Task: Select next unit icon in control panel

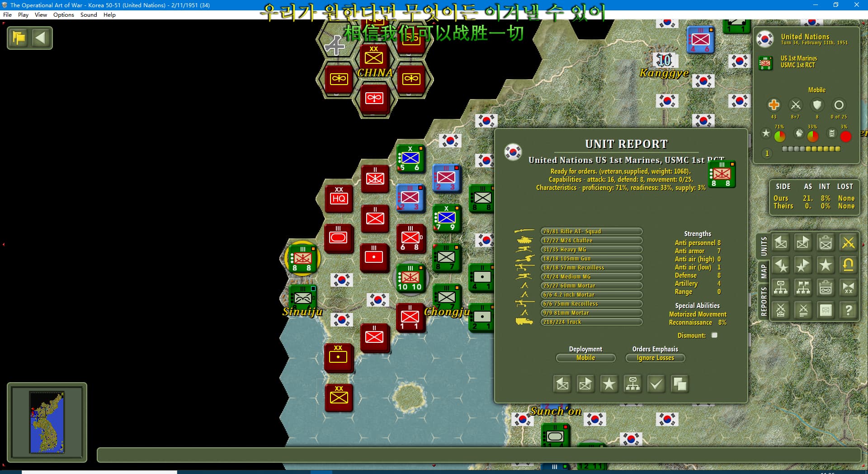Action: 803,243
